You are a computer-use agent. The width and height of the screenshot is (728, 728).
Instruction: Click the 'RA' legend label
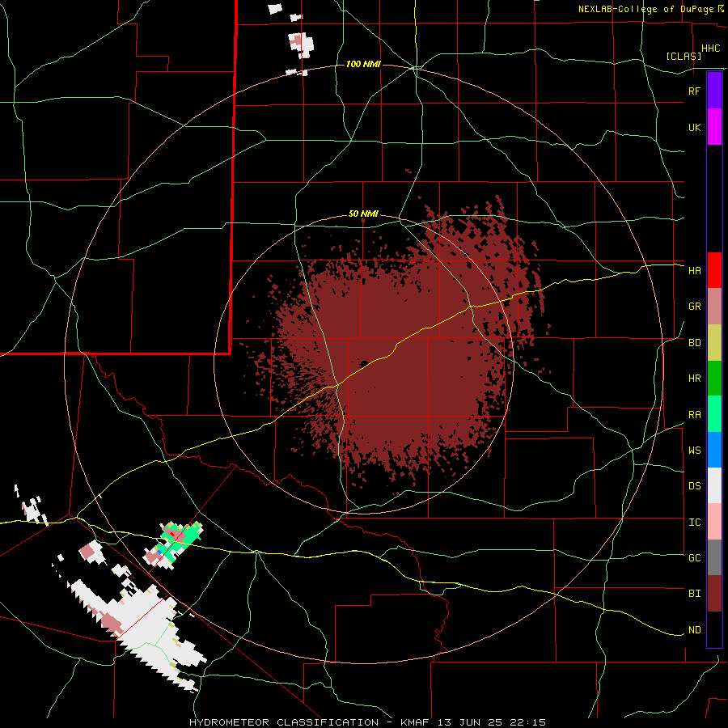click(x=694, y=415)
